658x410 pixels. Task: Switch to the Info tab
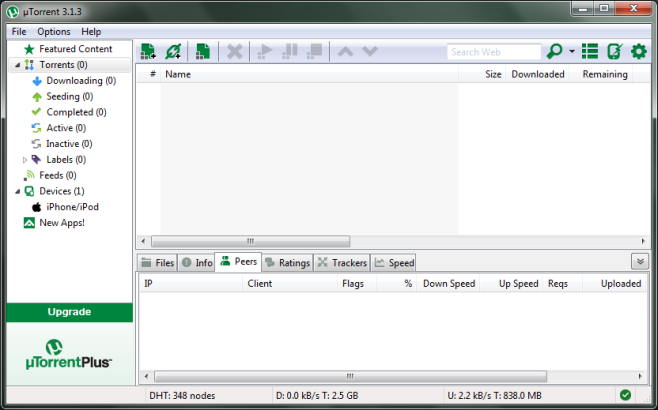point(196,263)
